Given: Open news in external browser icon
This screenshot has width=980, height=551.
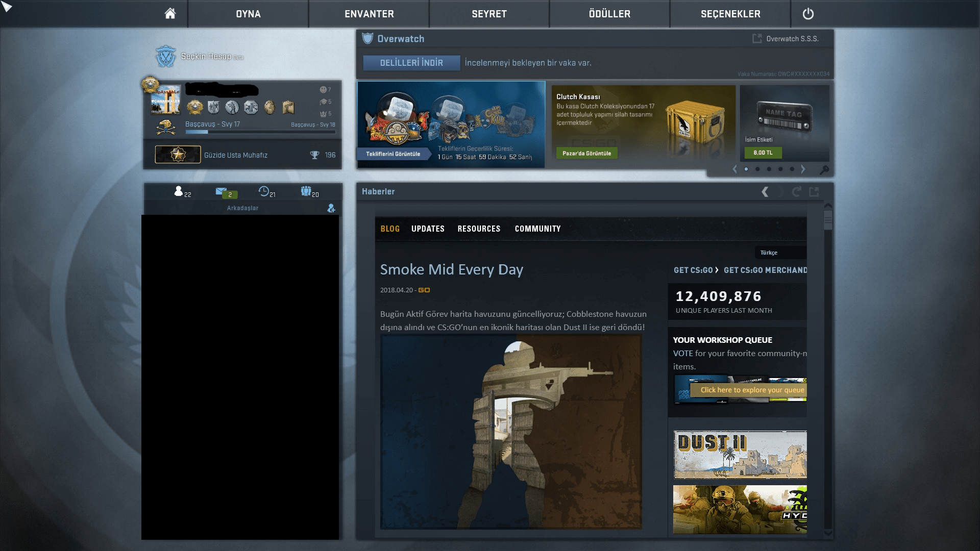Looking at the screenshot, I should [814, 192].
